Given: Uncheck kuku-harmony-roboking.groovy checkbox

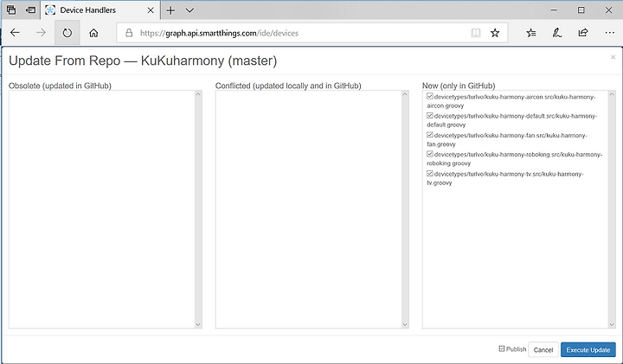Looking at the screenshot, I should [x=430, y=154].
